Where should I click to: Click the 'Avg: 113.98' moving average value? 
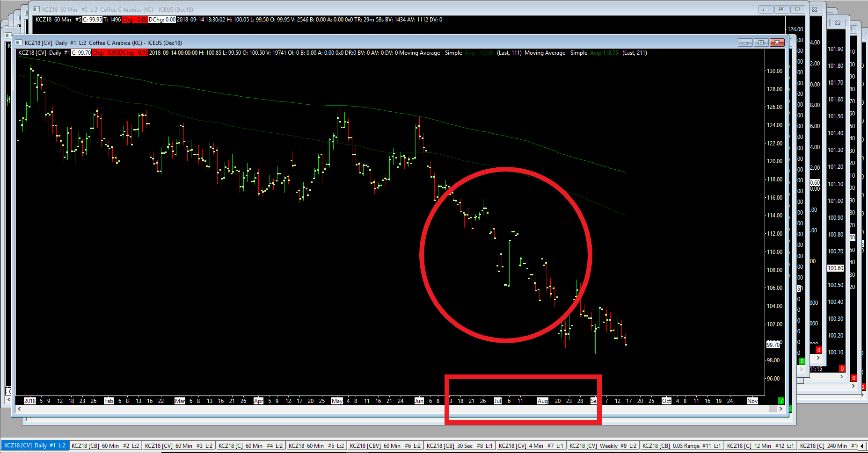(479, 53)
